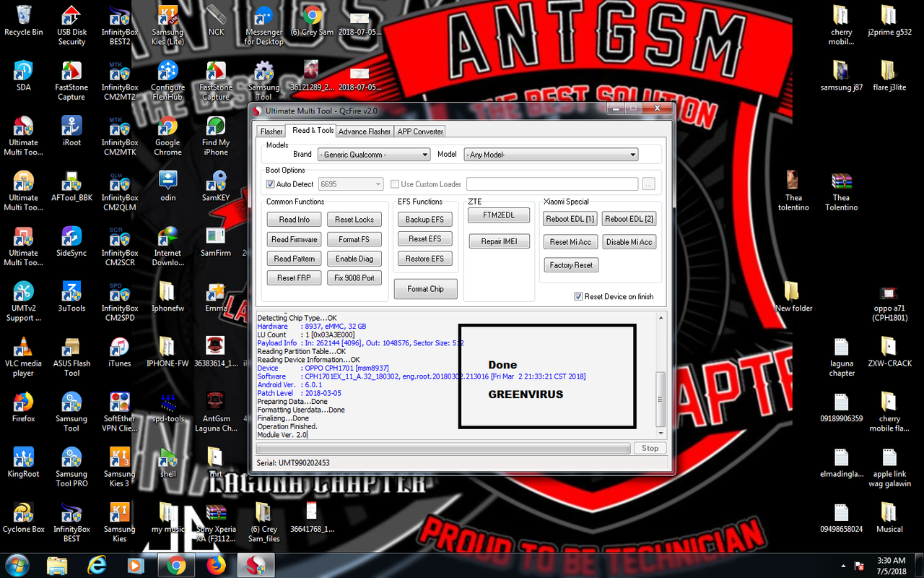
Task: Click the custom loader path field
Action: (x=552, y=184)
